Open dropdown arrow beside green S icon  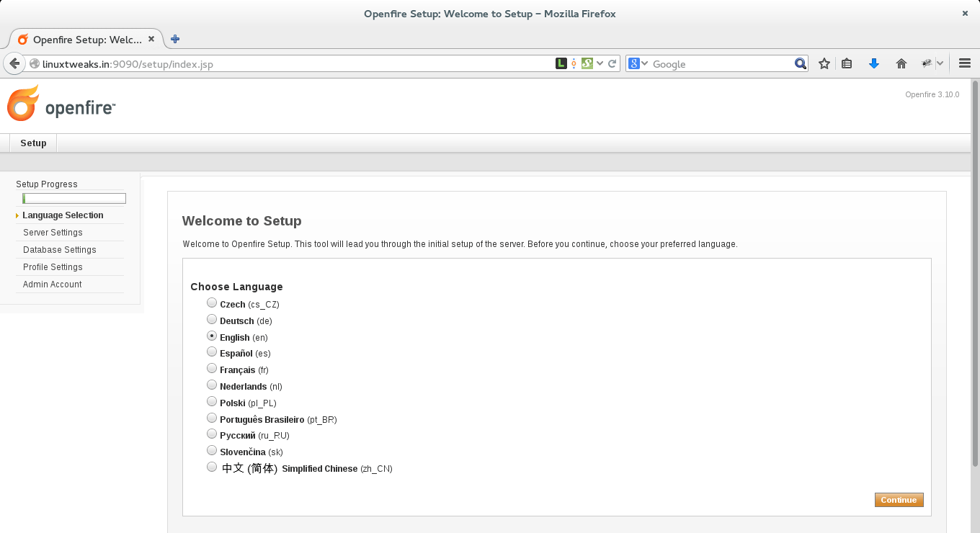coord(600,63)
